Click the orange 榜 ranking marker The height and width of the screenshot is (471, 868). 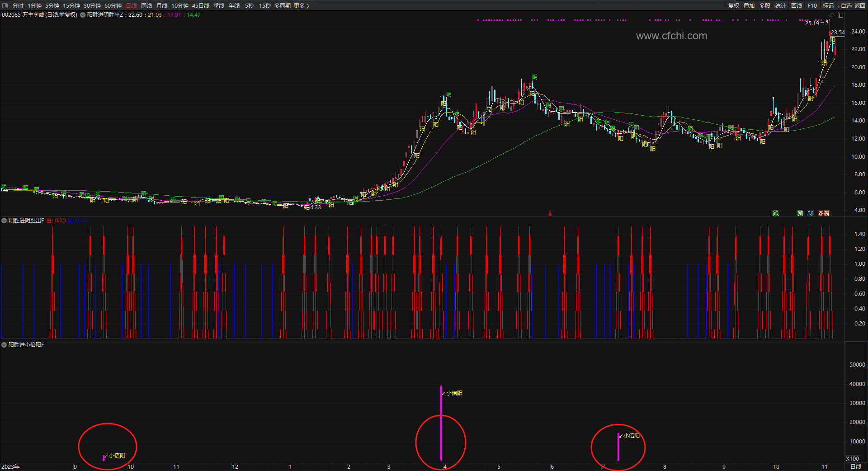pyautogui.click(x=827, y=213)
